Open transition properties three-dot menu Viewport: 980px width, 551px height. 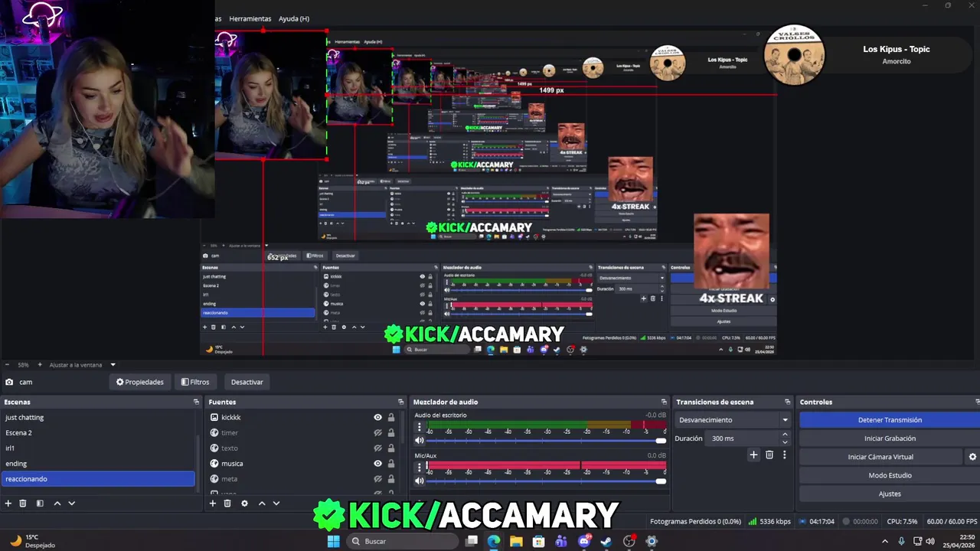[x=784, y=455]
